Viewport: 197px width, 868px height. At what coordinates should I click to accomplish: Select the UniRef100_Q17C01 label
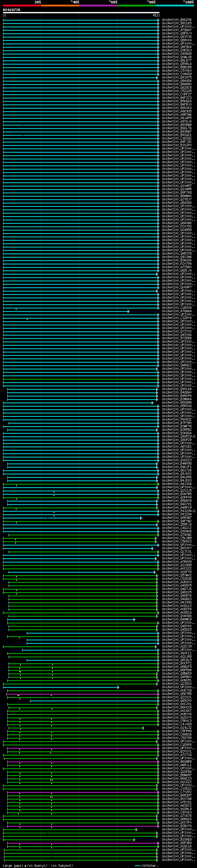click(x=177, y=551)
